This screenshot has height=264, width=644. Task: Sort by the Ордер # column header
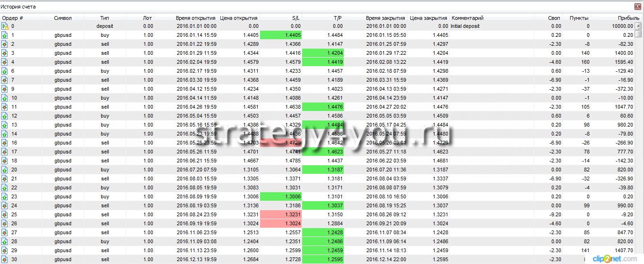coord(13,18)
